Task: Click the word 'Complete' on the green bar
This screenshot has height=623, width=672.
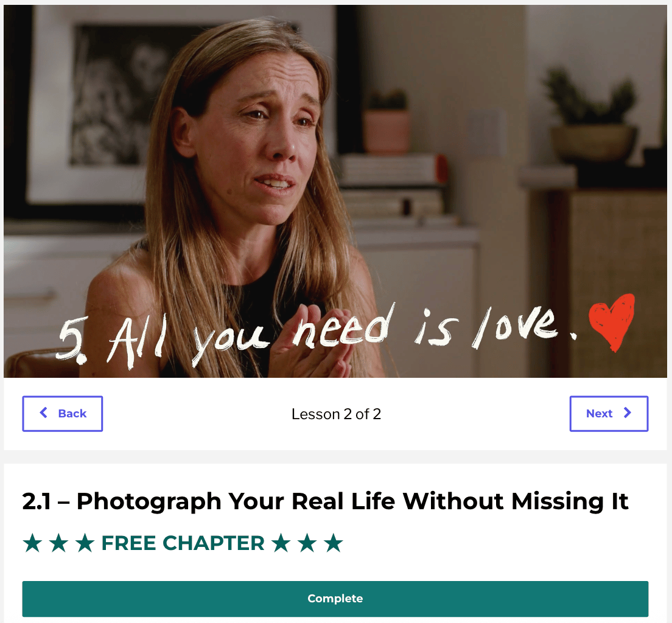Action: click(335, 599)
